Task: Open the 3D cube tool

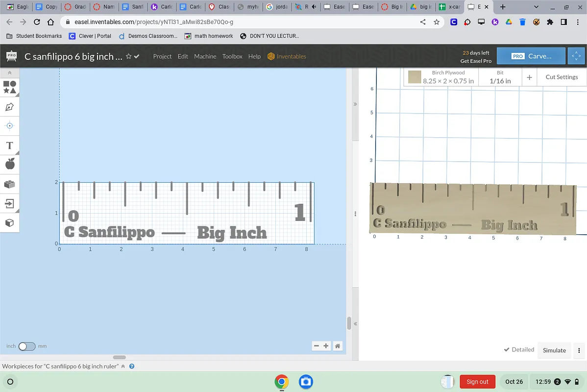Action: tap(10, 223)
